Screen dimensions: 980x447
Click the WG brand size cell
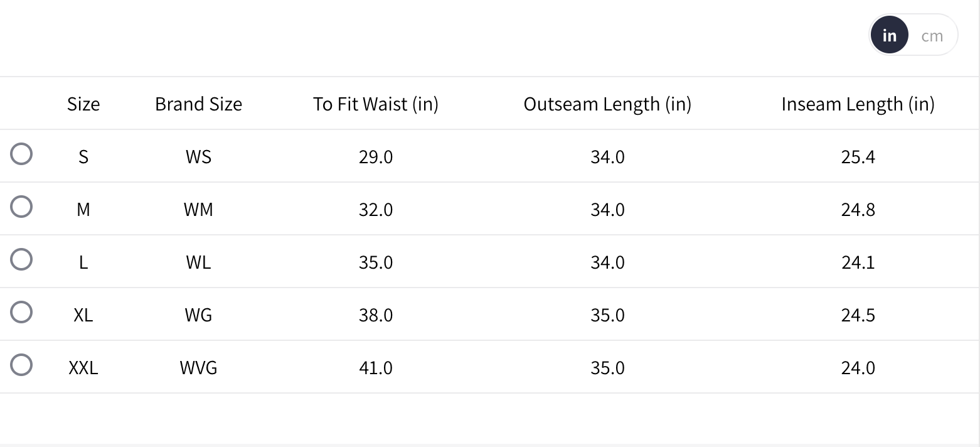click(x=198, y=315)
